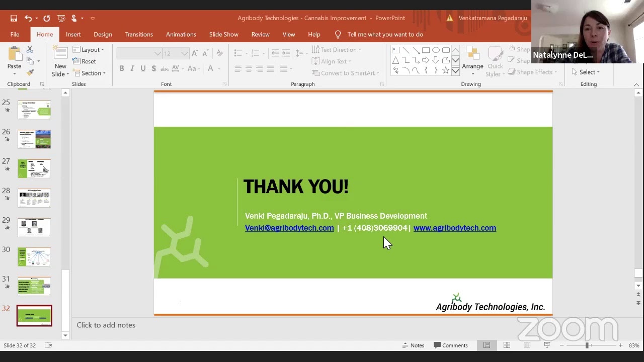The width and height of the screenshot is (644, 362).
Task: Open the Text Direction dropdown
Action: coord(337,50)
